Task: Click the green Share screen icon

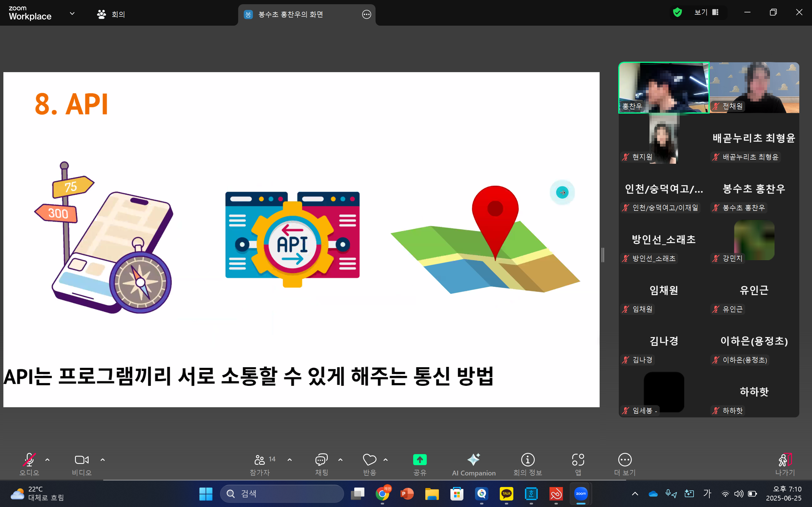Action: click(x=419, y=460)
